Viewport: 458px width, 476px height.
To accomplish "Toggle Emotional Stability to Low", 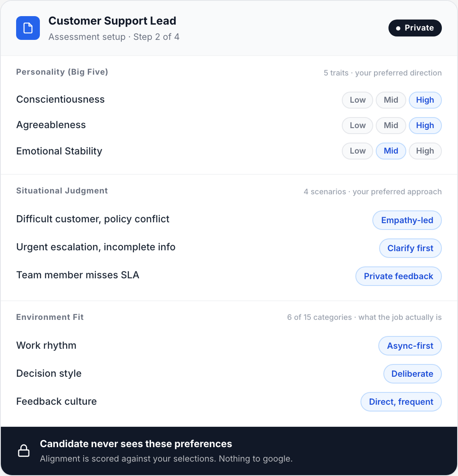I will pyautogui.click(x=357, y=151).
